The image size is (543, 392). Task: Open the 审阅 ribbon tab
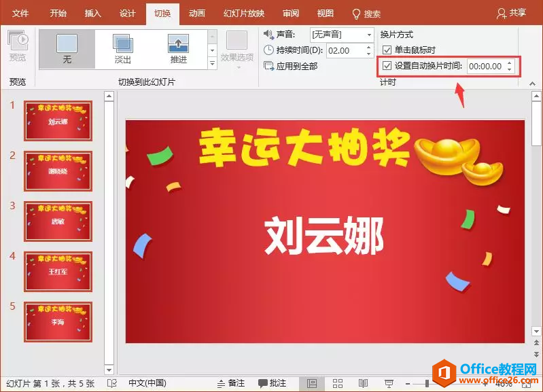(291, 14)
